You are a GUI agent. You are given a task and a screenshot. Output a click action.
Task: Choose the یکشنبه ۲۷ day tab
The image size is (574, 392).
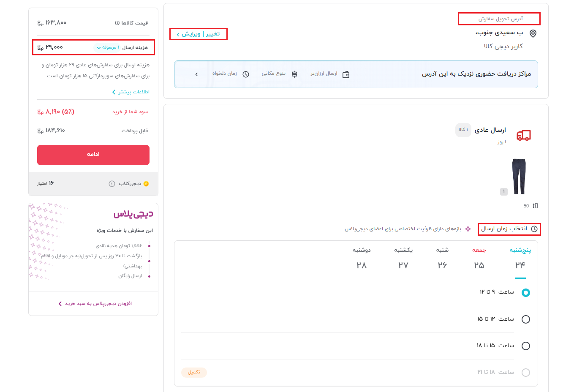[403, 259]
